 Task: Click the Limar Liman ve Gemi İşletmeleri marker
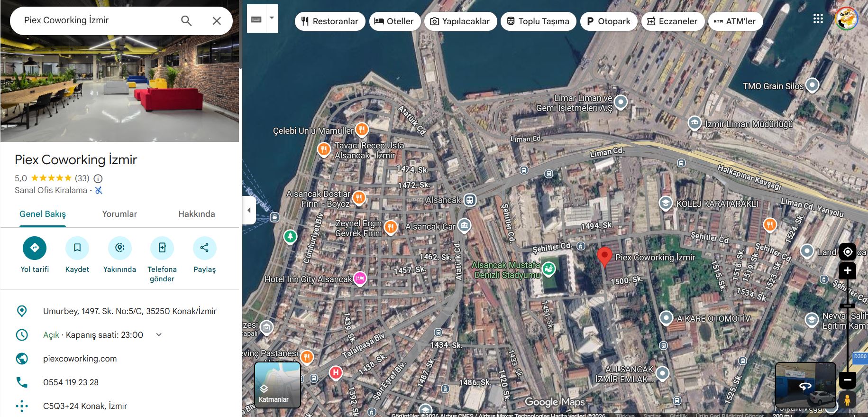click(621, 102)
